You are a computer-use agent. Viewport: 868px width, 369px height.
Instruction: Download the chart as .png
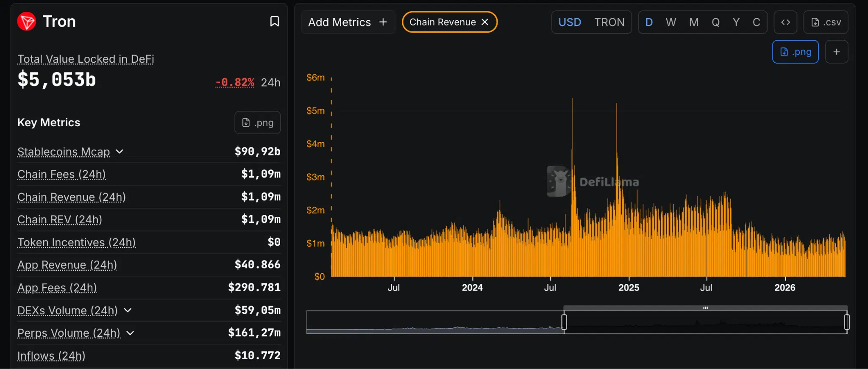pyautogui.click(x=796, y=52)
